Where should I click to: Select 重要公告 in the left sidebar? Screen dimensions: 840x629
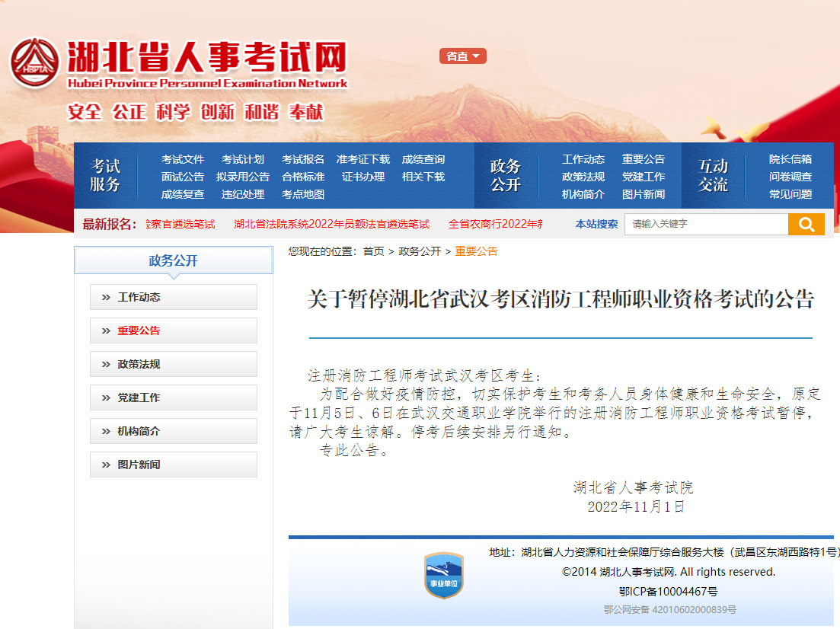174,330
